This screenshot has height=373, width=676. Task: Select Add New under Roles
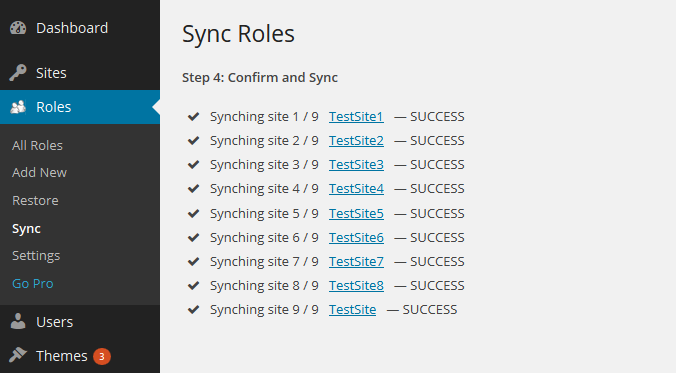pyautogui.click(x=40, y=172)
